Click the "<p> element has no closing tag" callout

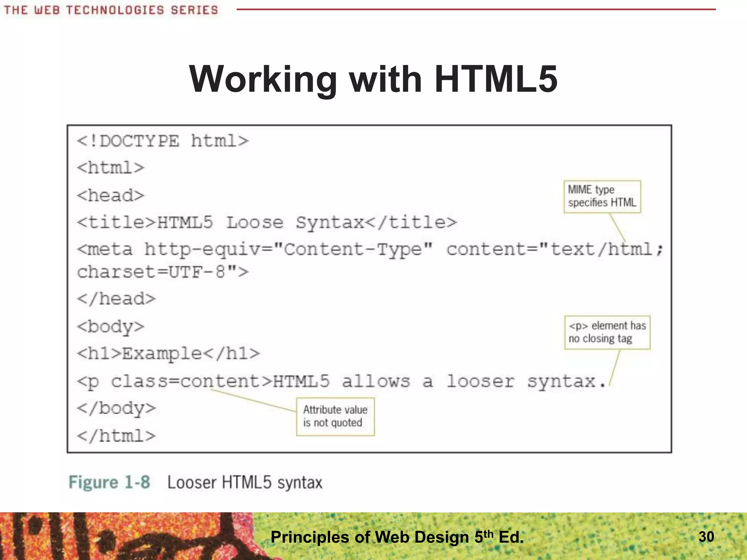(607, 332)
